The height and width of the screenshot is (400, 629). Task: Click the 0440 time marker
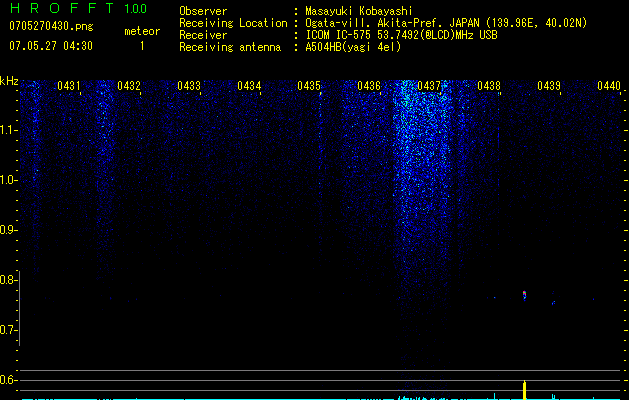pos(609,85)
